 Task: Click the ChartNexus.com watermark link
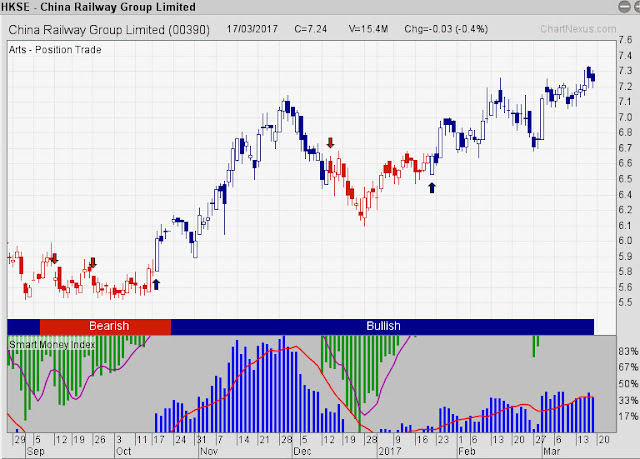(578, 29)
